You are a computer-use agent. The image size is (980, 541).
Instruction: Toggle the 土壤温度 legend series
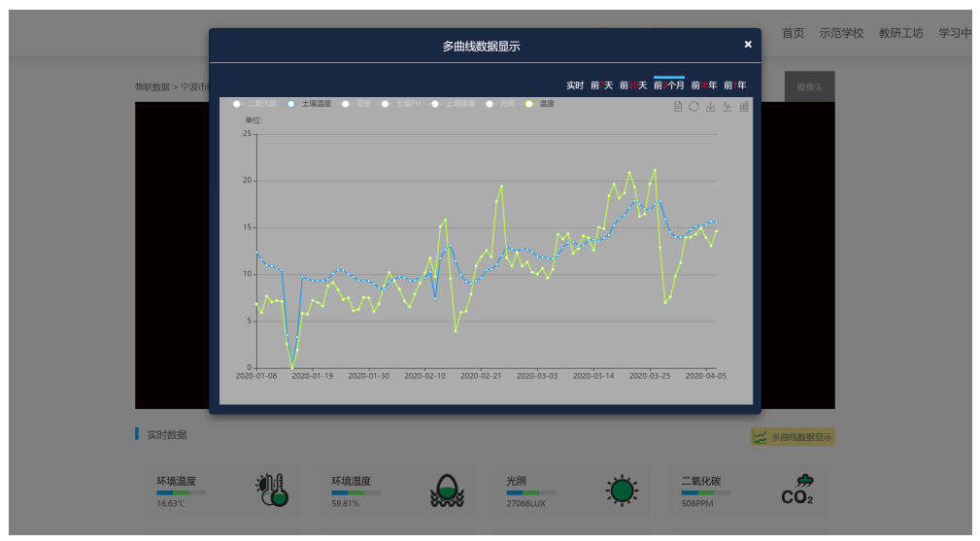tap(309, 103)
